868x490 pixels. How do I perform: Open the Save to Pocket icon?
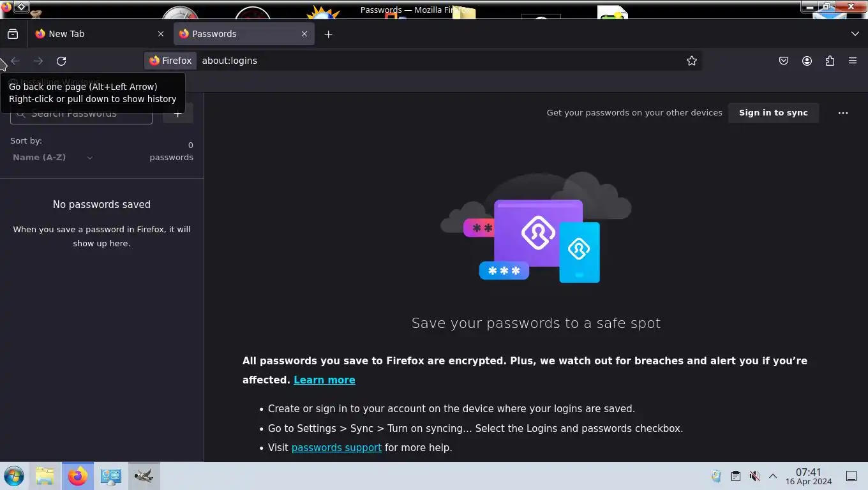point(784,61)
